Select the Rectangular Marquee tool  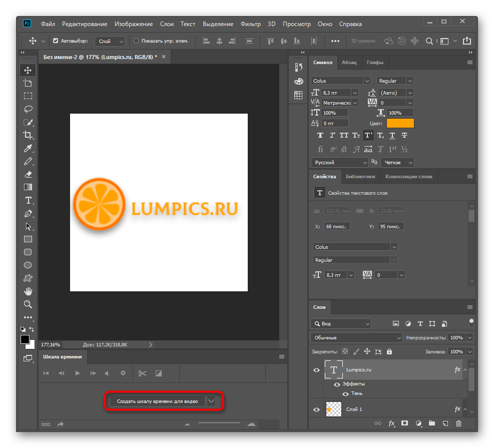point(28,96)
